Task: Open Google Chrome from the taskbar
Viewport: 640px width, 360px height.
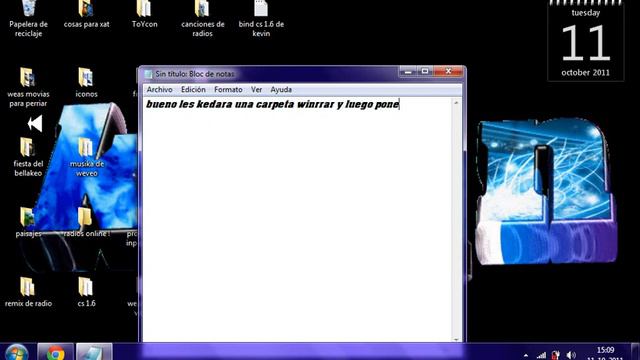Action: click(55, 352)
